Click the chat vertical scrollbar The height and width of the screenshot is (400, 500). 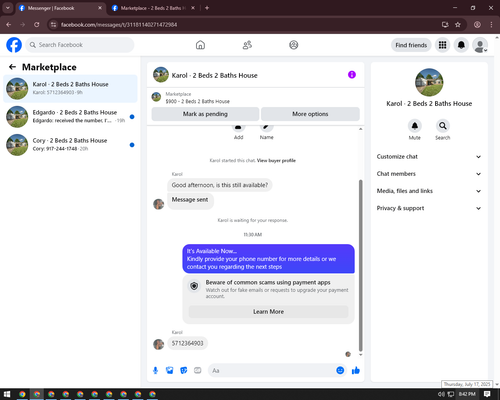[x=360, y=266]
